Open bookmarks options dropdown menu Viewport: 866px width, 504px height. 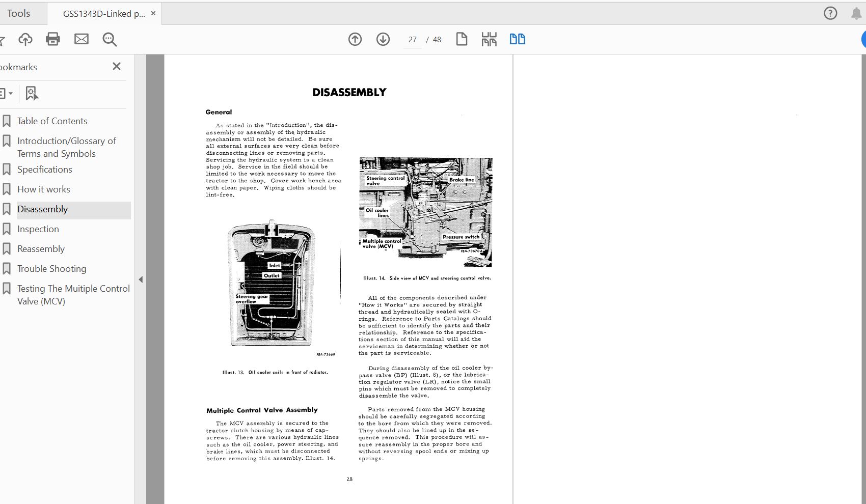tap(6, 93)
